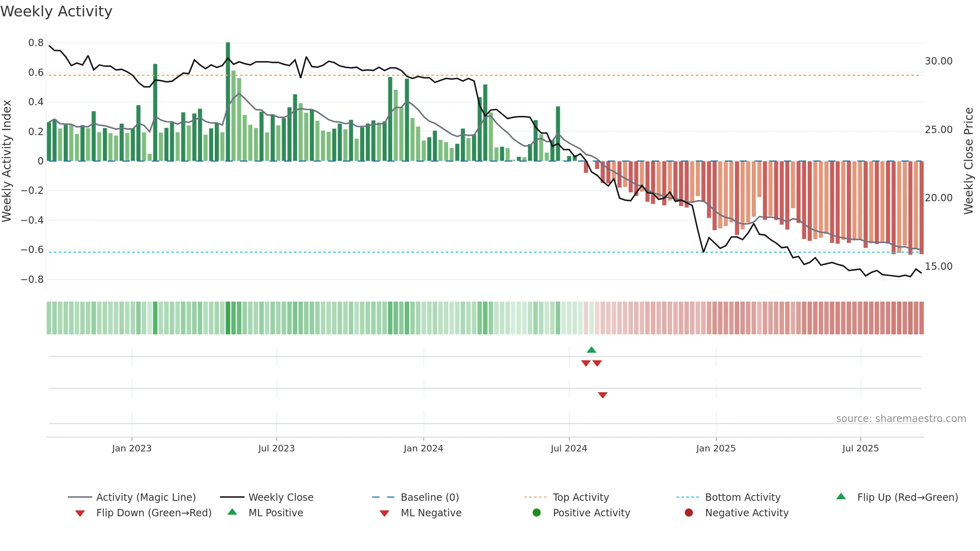Click the green ML Positive triangle legend icon

coord(232,512)
